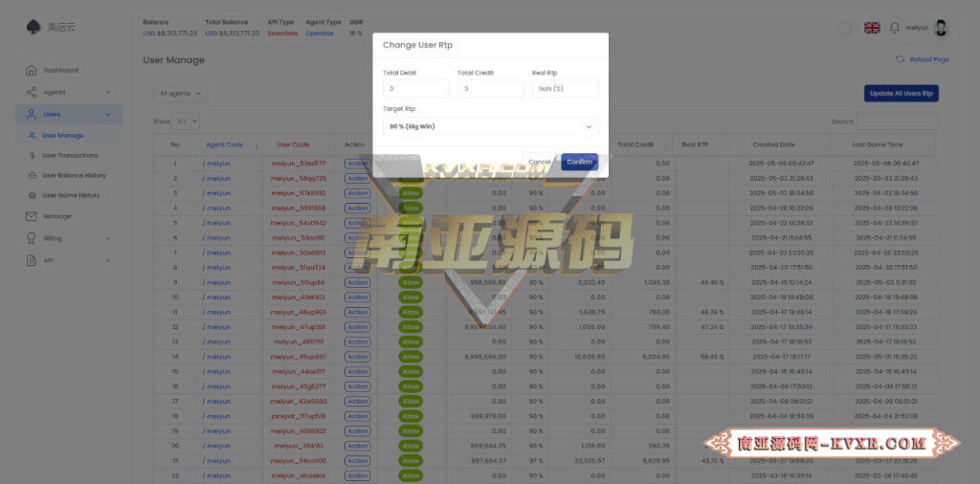This screenshot has height=484, width=980.
Task: Open Action dropdown for meiyun_5591508
Action: pyautogui.click(x=358, y=208)
